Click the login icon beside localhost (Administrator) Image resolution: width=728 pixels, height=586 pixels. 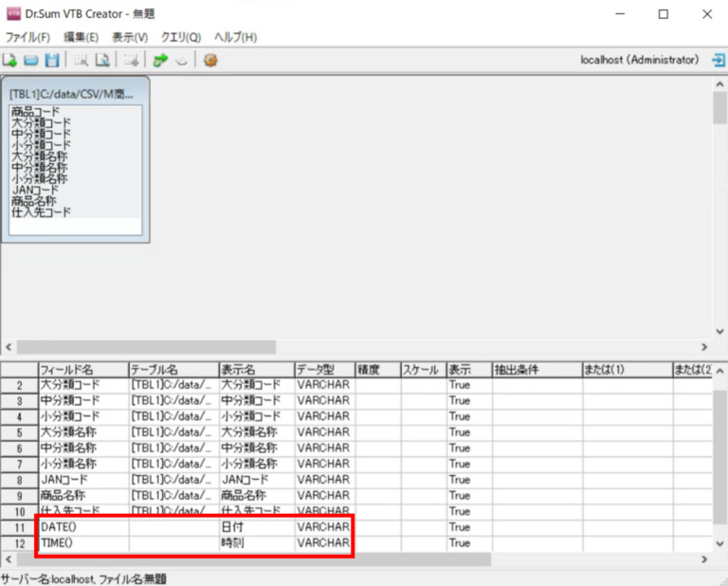(x=718, y=60)
